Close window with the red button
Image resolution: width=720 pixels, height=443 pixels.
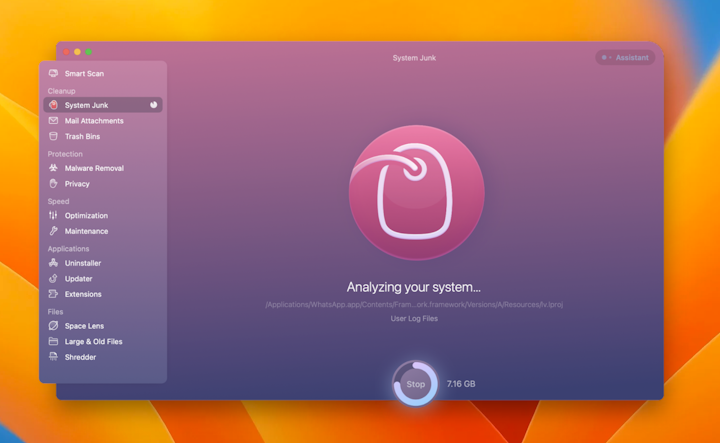click(66, 52)
